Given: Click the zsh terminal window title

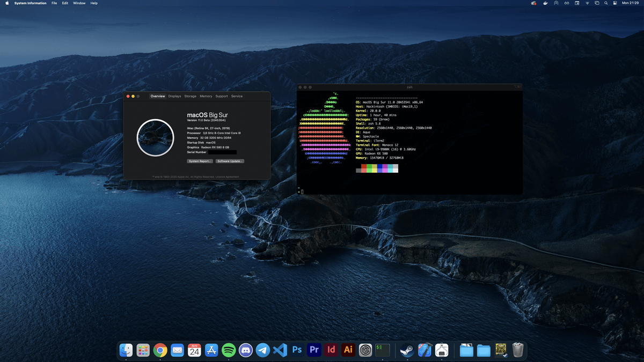Looking at the screenshot, I should pyautogui.click(x=409, y=87).
